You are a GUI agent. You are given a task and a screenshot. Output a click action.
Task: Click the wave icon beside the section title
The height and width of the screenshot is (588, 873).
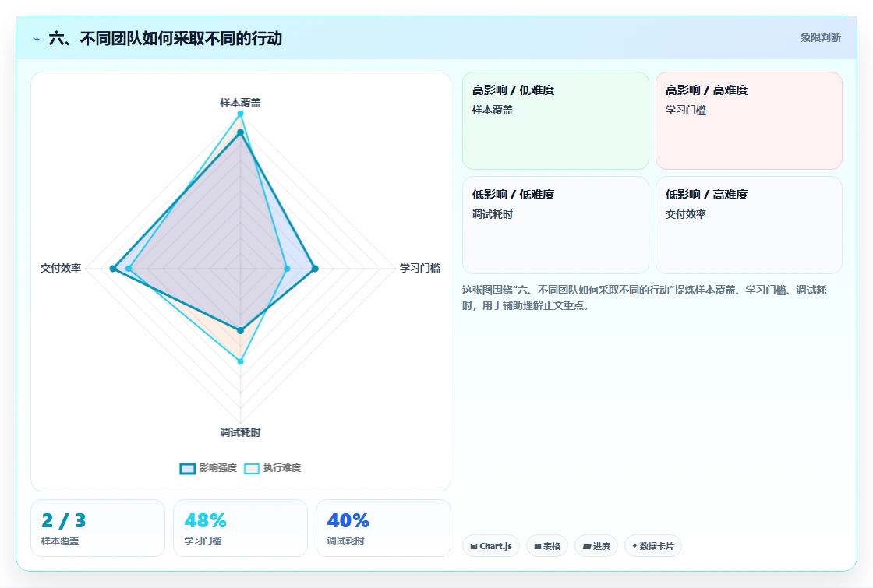point(37,39)
